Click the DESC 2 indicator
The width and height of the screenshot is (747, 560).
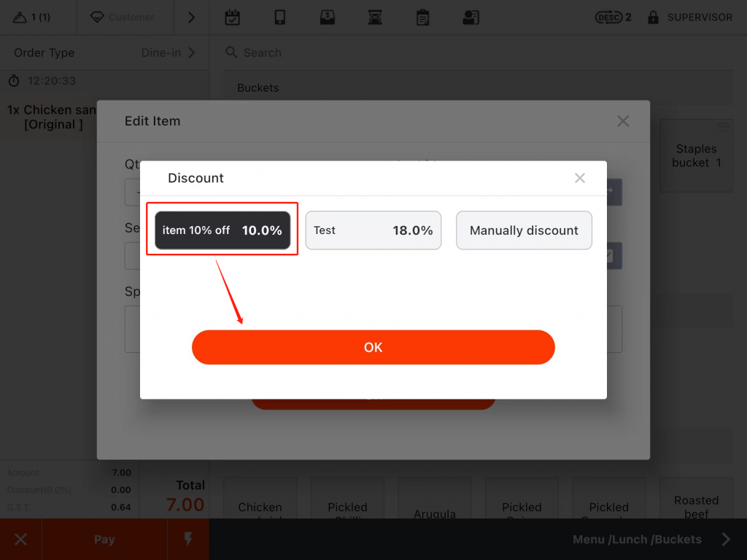click(x=613, y=17)
